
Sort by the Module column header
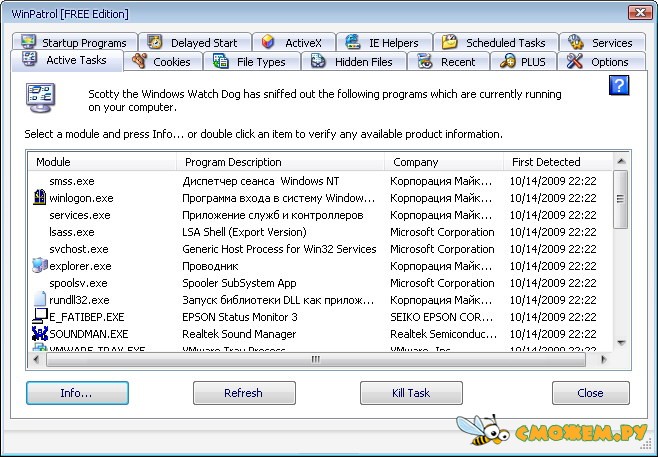click(x=102, y=162)
